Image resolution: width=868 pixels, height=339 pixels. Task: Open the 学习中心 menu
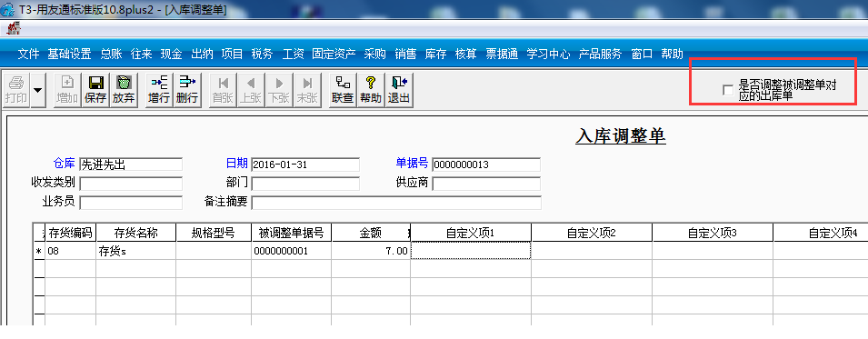tap(548, 55)
